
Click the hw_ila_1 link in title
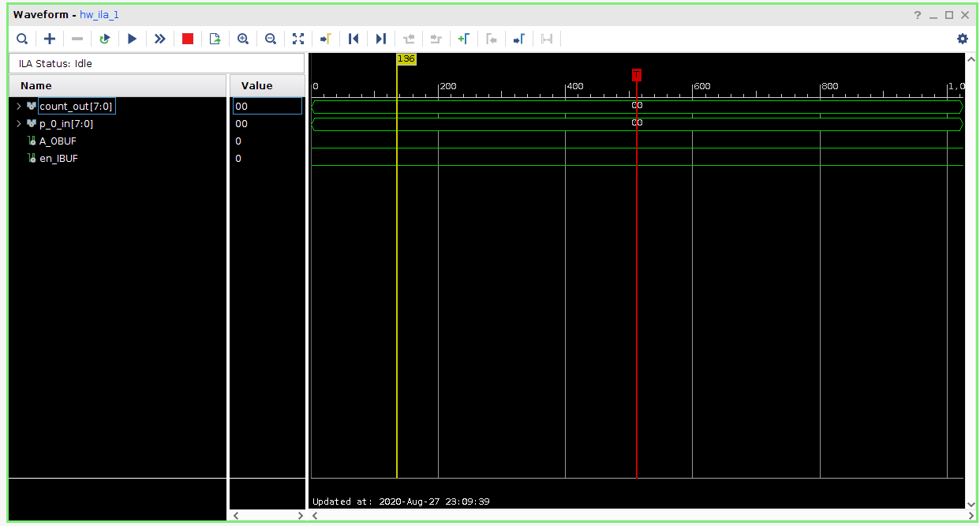[99, 15]
